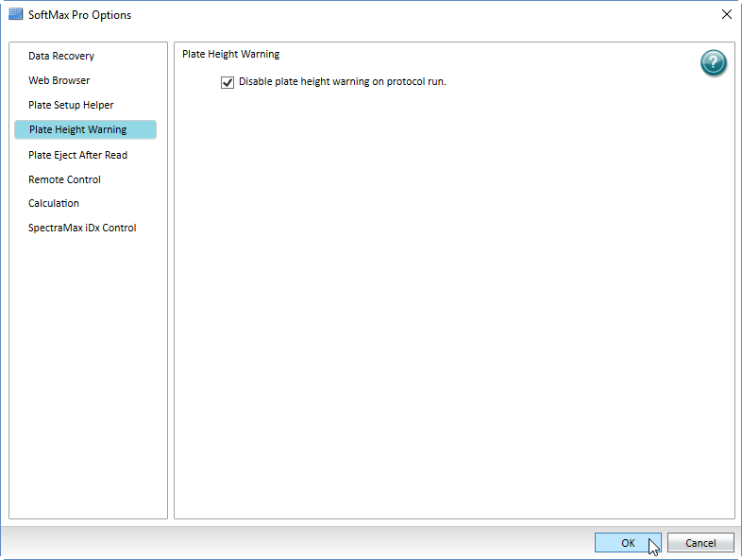This screenshot has width=742, height=560.
Task: Click empty space below SpectraMax iDx Control
Action: coord(87,378)
